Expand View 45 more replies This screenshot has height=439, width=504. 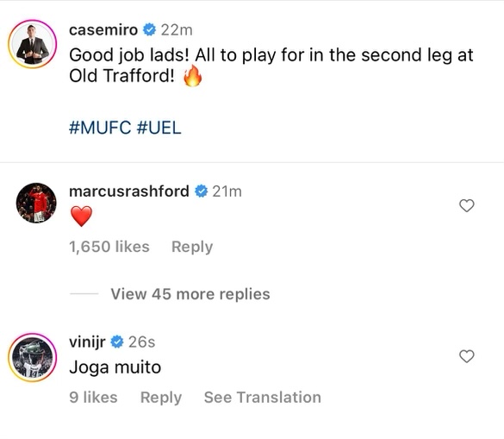tap(190, 294)
